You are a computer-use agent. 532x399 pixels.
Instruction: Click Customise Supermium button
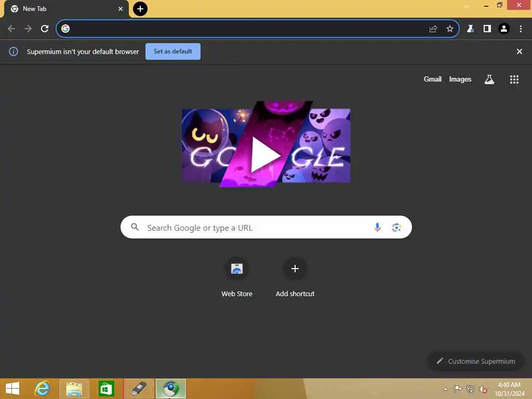pos(476,361)
